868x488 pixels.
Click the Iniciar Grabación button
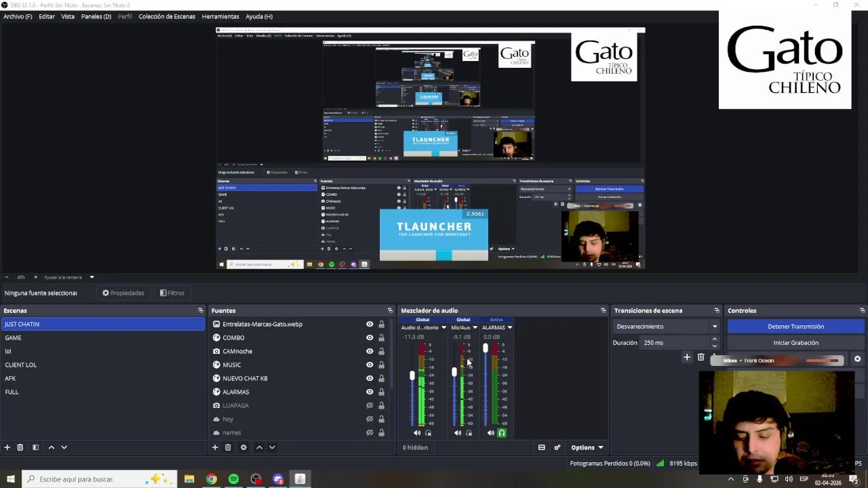tap(795, 343)
